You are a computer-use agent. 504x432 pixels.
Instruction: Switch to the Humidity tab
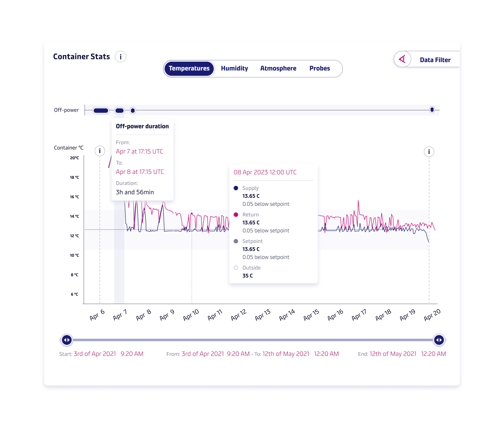[x=234, y=68]
